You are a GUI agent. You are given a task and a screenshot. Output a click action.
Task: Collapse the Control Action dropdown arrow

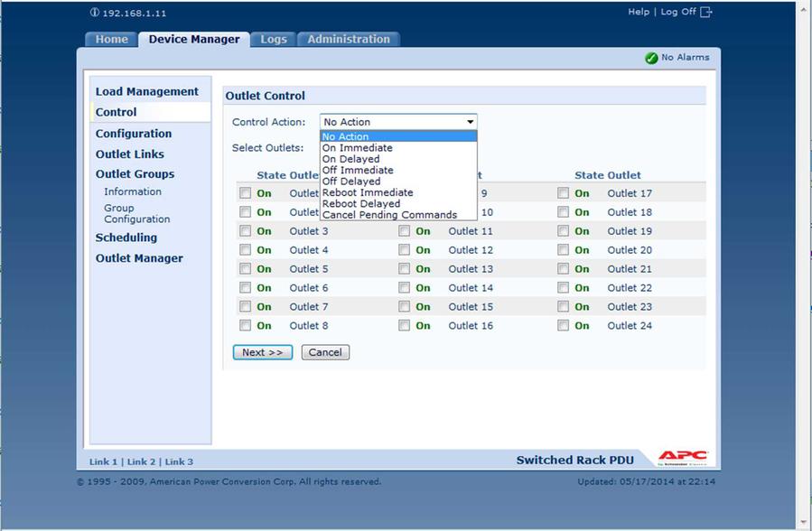click(x=470, y=122)
